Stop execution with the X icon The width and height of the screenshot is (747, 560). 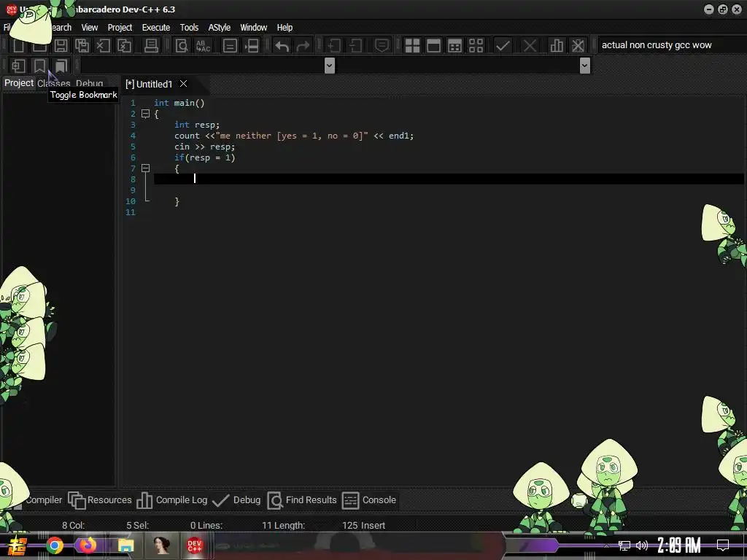pos(530,46)
